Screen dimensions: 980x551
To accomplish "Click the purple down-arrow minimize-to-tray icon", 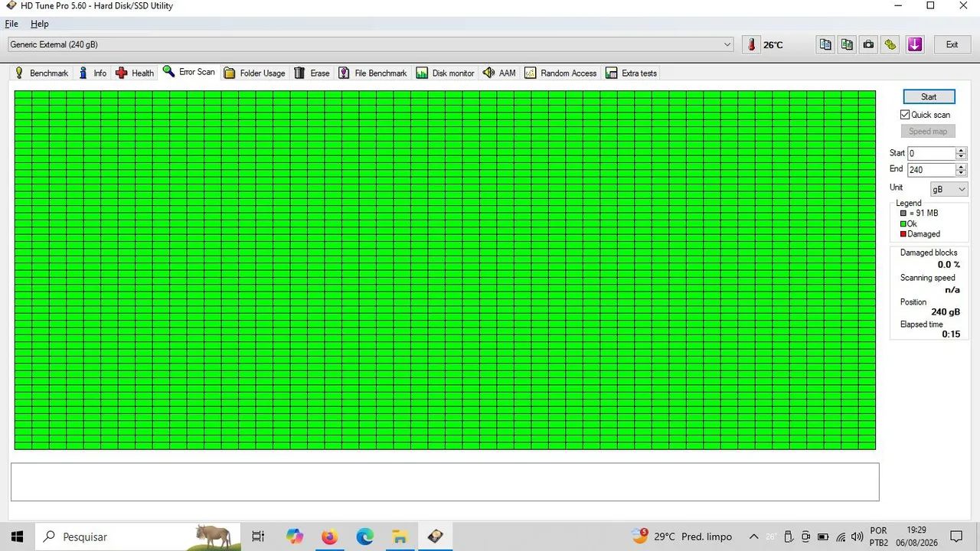I will (915, 44).
